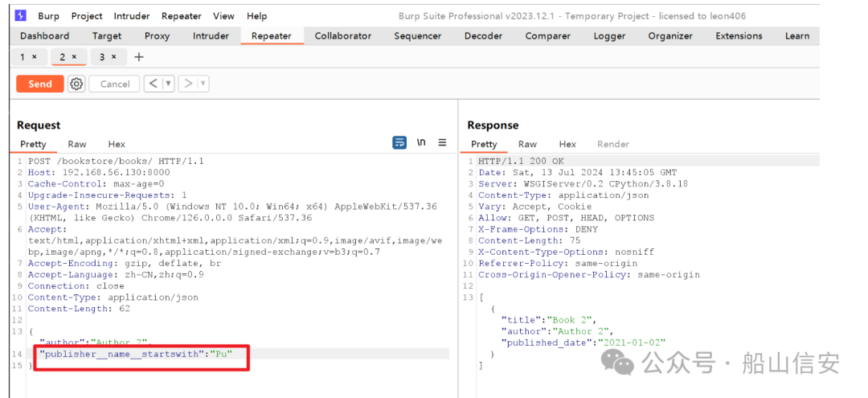Click the "title":"Book 2" response line
Viewport: 868px width, 398px height.
tap(551, 320)
